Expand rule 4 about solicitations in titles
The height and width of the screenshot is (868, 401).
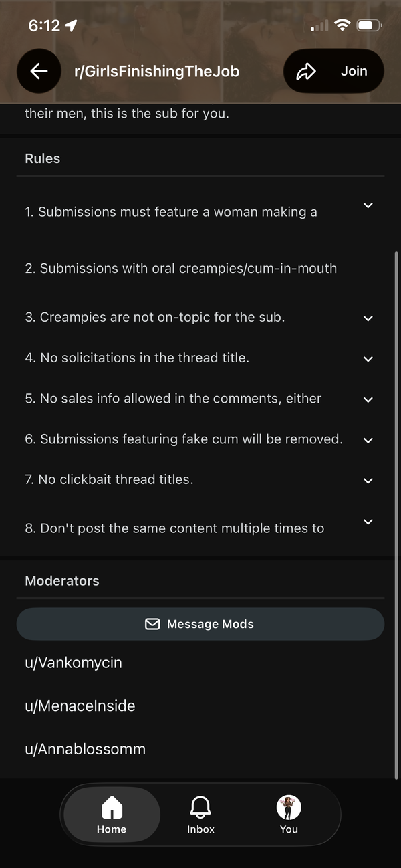tap(368, 359)
